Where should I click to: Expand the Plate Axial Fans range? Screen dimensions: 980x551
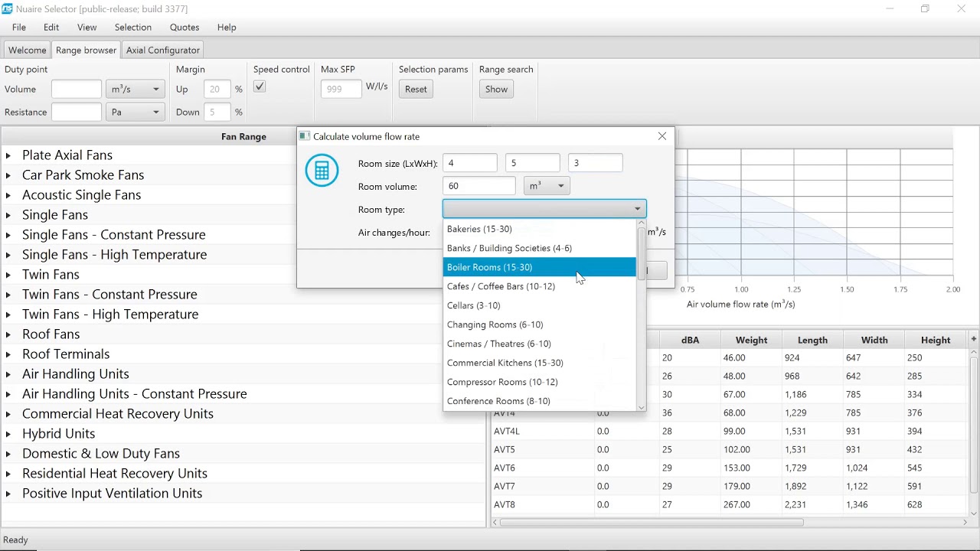(x=8, y=155)
